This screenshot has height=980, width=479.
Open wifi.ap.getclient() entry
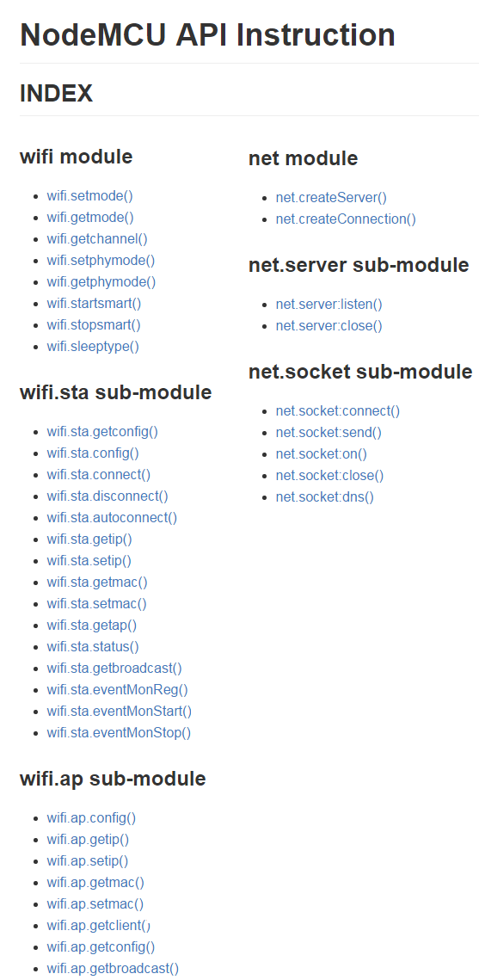99,925
